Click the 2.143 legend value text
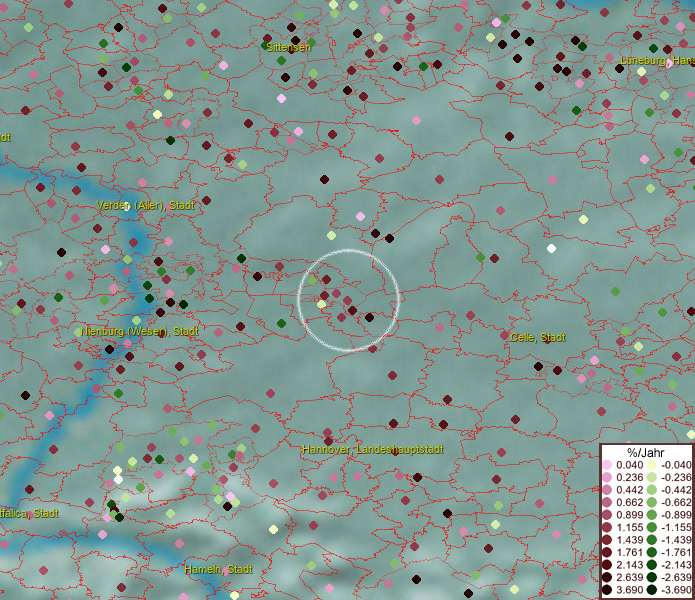Screen dimensions: 695x600 point(629,565)
